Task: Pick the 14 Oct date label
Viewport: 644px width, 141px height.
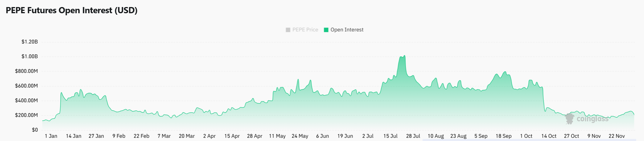Action: click(549, 136)
